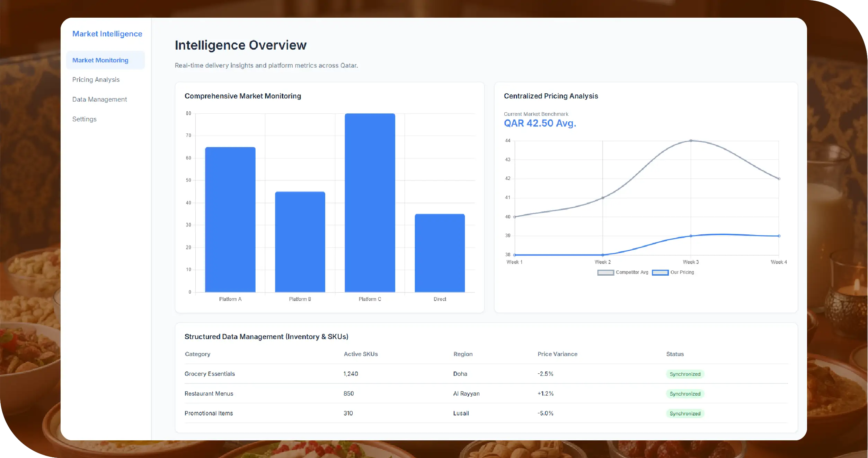
Task: Open Data Management section
Action: click(99, 100)
